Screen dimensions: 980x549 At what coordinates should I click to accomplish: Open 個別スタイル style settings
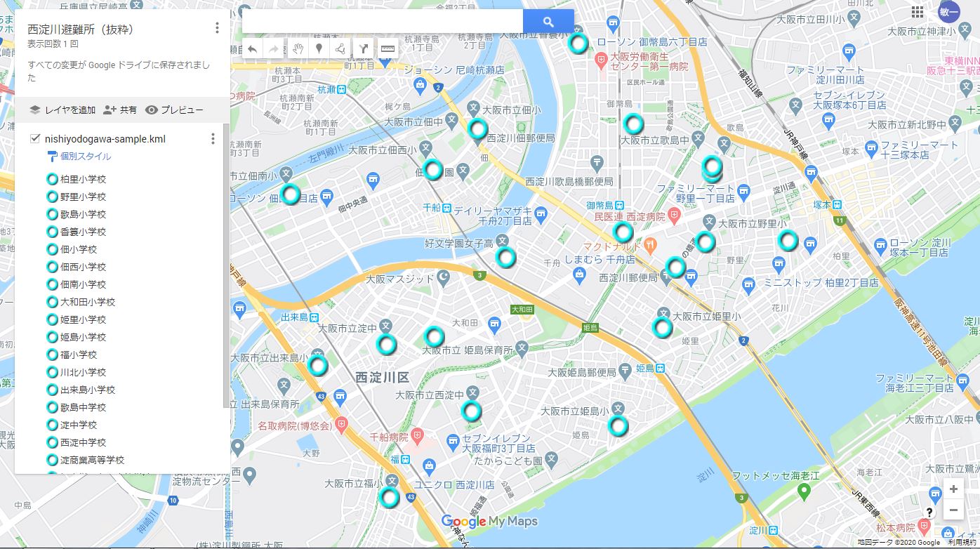[79, 157]
